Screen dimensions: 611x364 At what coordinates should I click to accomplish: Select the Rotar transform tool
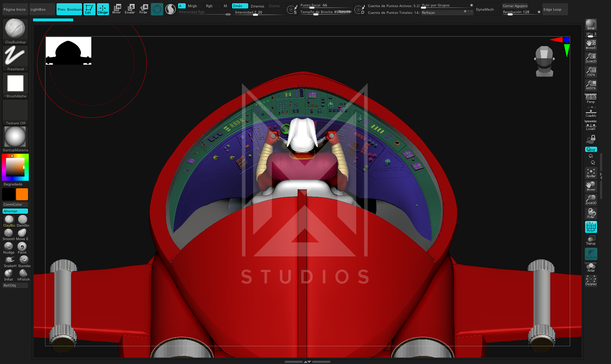pos(143,9)
